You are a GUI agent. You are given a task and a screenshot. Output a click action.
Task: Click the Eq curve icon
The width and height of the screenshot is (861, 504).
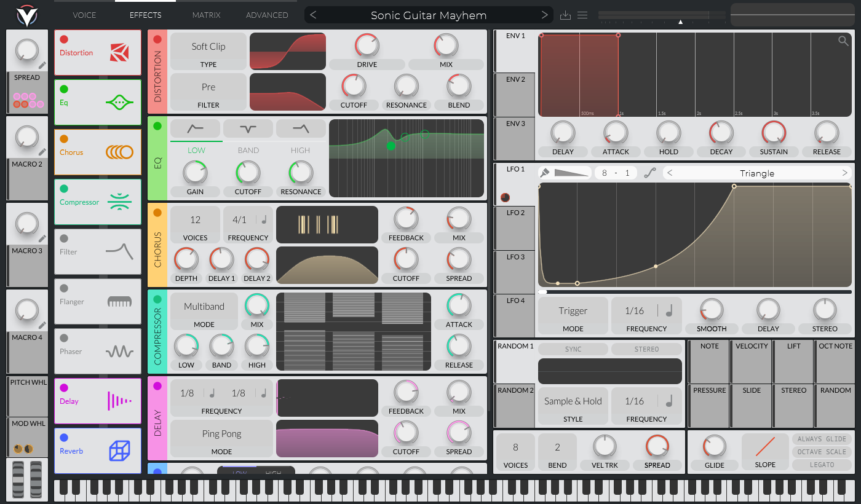coord(119,103)
